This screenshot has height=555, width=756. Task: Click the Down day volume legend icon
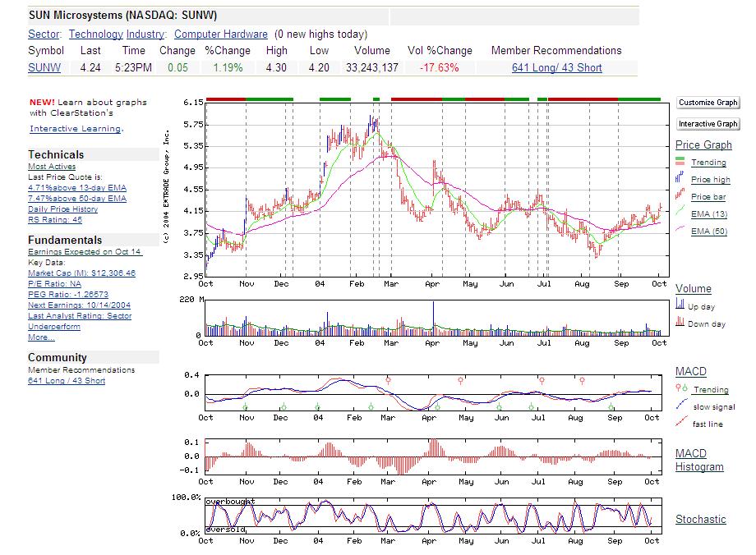click(680, 323)
